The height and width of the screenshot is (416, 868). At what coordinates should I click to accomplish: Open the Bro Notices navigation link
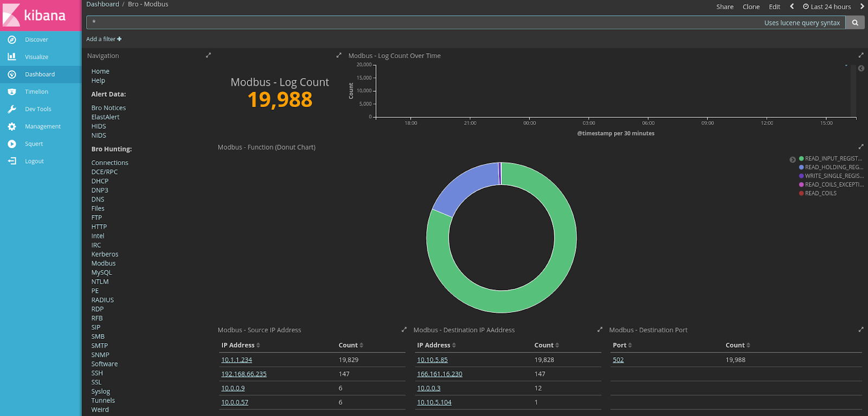click(x=108, y=108)
